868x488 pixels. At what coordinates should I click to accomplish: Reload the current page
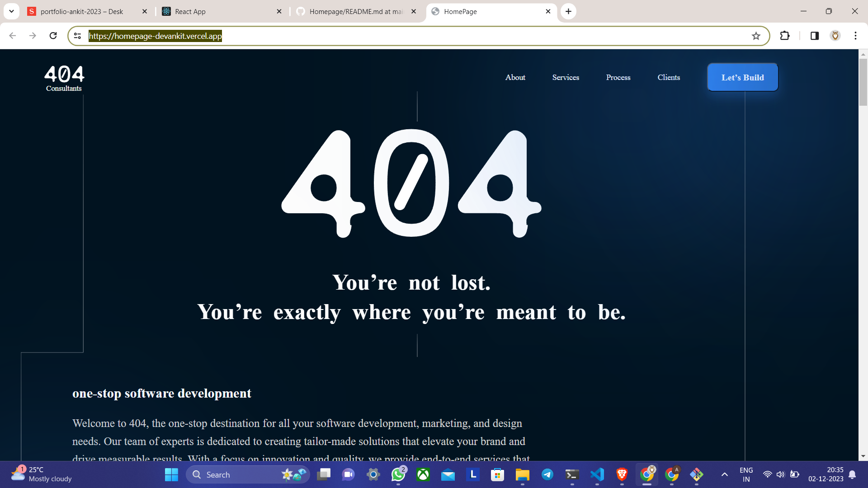coord(53,36)
